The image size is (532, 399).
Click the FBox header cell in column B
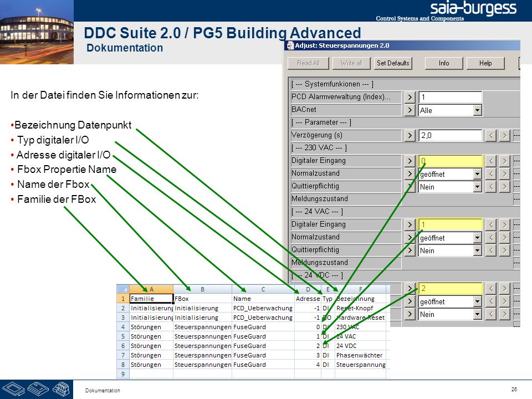pyautogui.click(x=203, y=299)
